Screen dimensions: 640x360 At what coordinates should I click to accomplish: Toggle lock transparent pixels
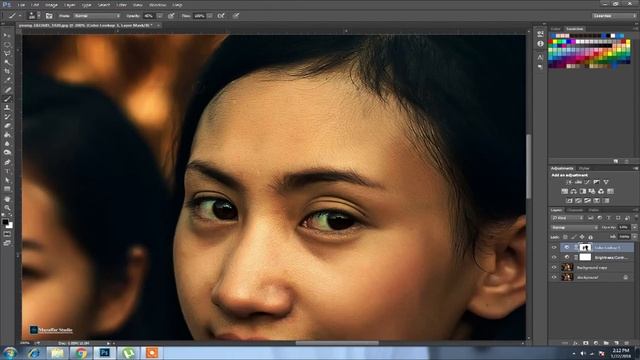(x=565, y=237)
